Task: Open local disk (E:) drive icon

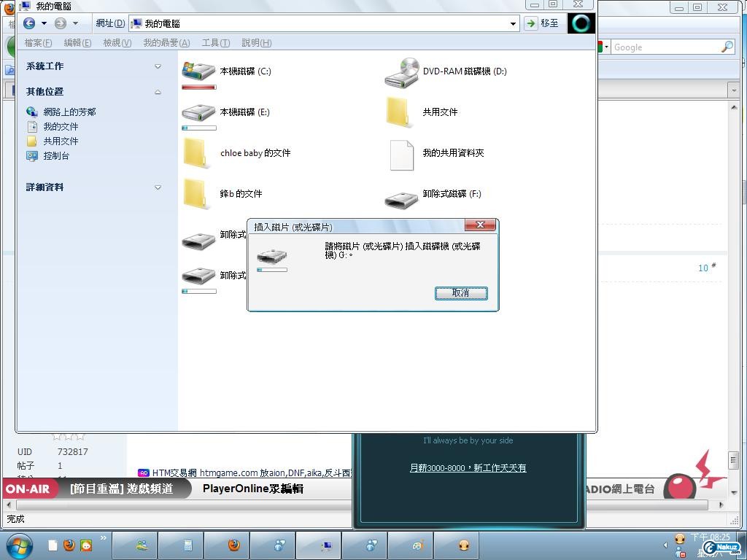Action: [198, 112]
